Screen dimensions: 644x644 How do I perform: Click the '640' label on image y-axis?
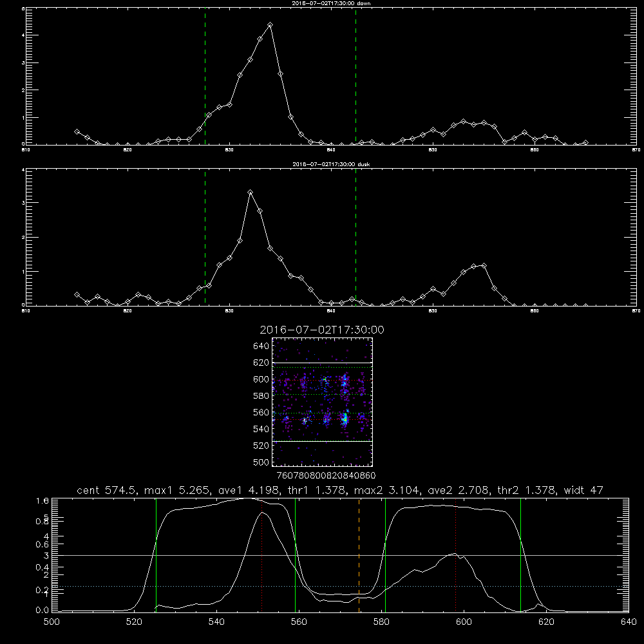(x=261, y=346)
